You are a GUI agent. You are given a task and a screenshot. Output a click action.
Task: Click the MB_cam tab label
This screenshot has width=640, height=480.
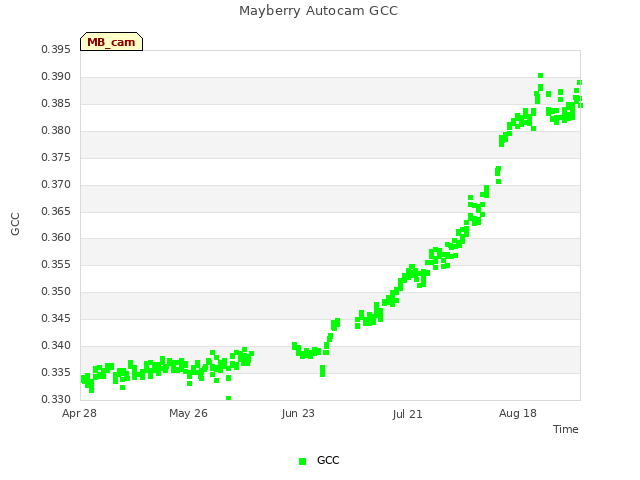111,42
